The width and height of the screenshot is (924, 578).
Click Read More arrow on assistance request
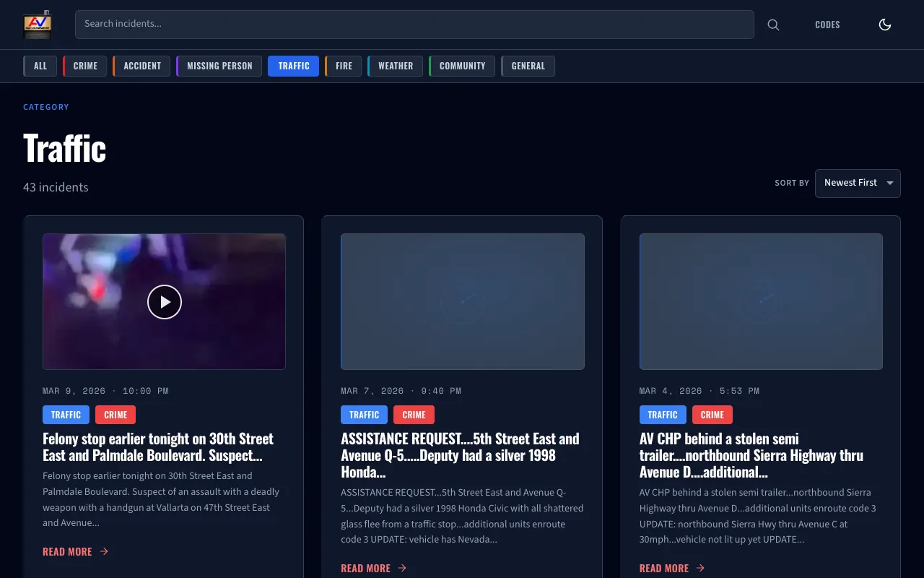[x=402, y=568]
